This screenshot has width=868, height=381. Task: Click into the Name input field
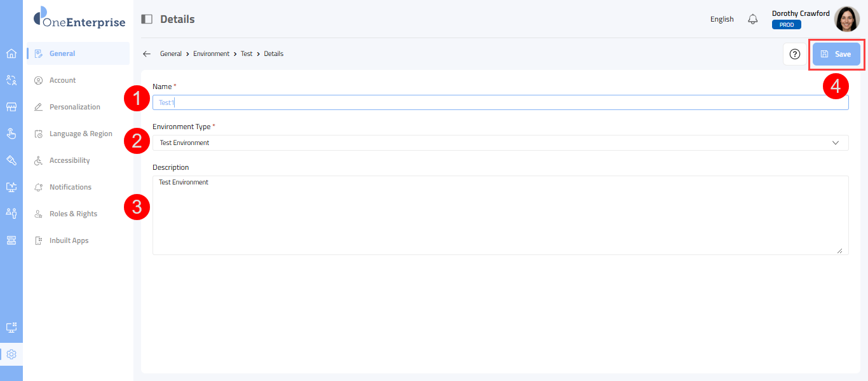tap(500, 102)
